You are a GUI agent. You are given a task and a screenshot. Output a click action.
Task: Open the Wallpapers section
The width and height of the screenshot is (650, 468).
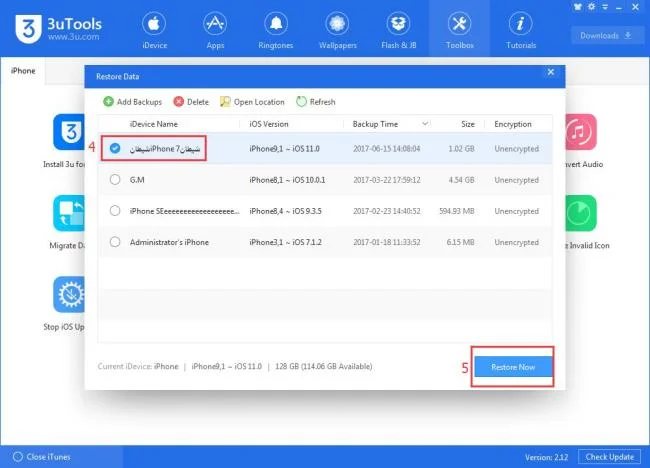coord(337,30)
